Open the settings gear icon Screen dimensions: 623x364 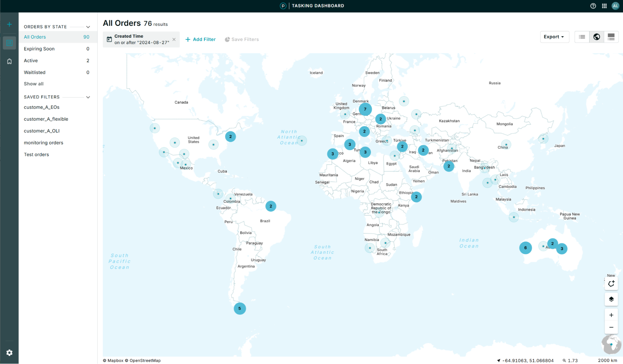pyautogui.click(x=9, y=352)
